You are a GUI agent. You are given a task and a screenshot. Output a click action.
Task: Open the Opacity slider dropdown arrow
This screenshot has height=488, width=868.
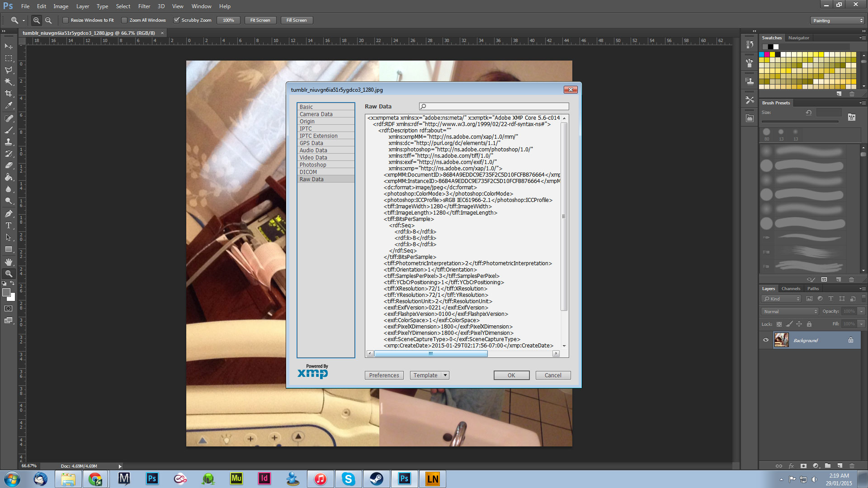862,311
